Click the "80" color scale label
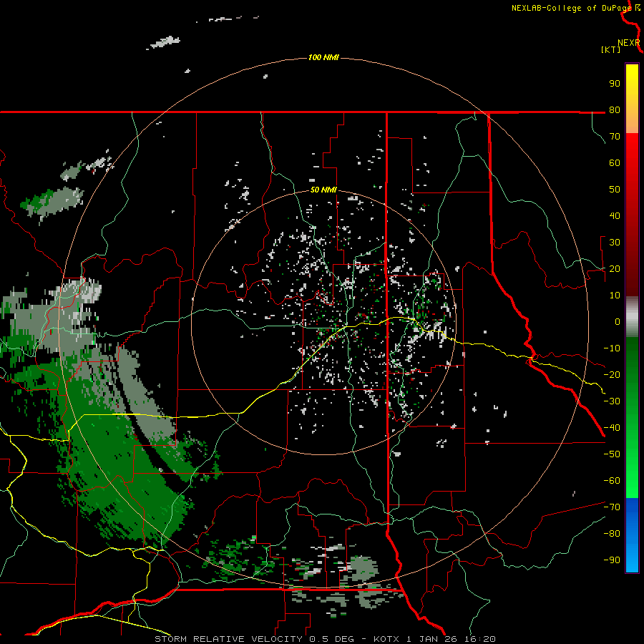The image size is (644, 644). pyautogui.click(x=615, y=109)
